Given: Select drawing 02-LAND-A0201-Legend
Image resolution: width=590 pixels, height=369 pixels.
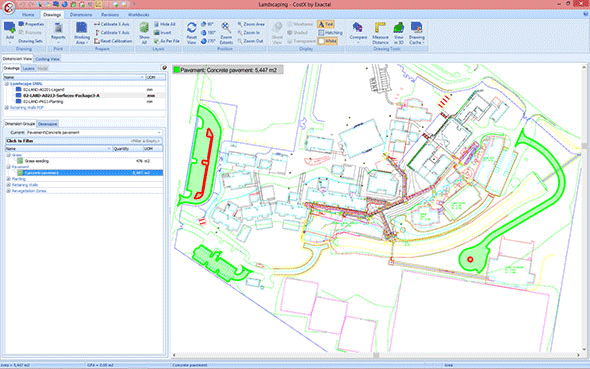Looking at the screenshot, I should (x=44, y=90).
